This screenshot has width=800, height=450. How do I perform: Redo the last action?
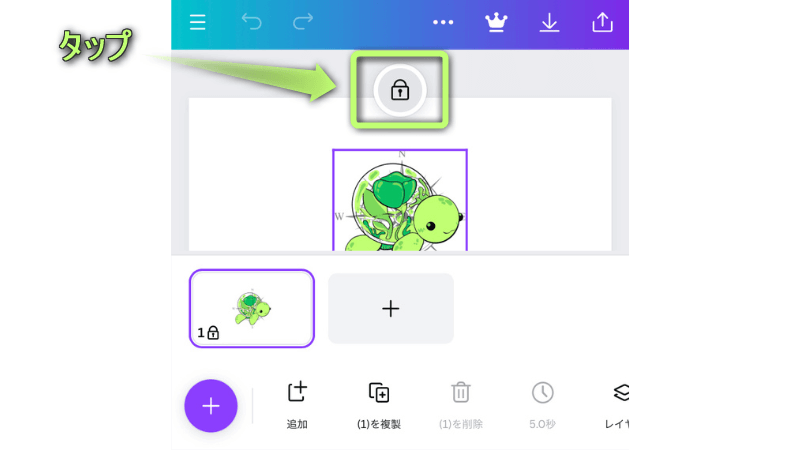(303, 22)
